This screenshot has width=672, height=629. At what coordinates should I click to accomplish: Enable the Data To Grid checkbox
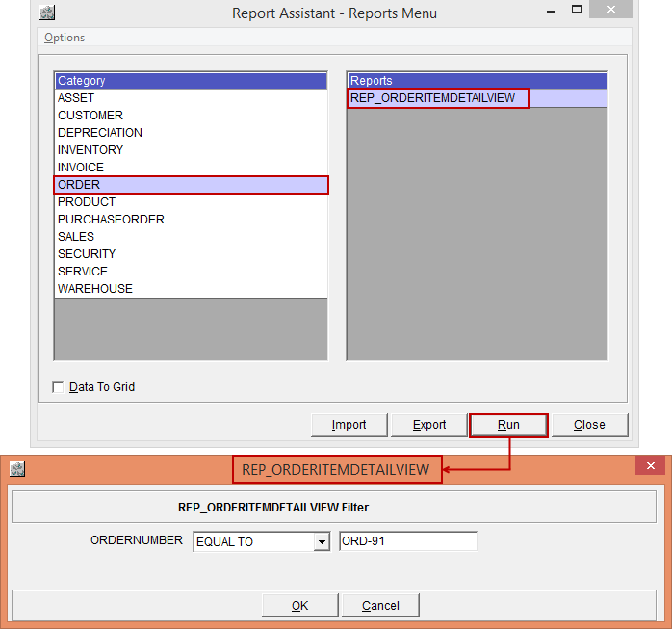58,387
